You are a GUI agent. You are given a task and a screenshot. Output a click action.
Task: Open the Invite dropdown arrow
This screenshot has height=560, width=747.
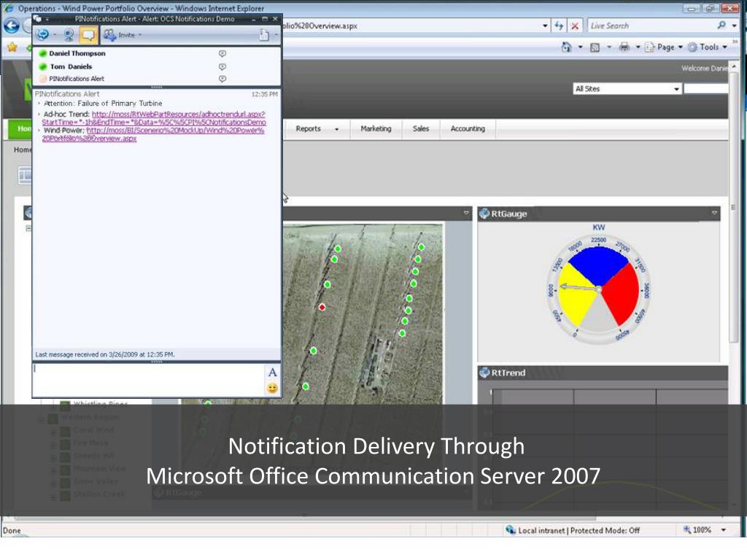(x=140, y=35)
